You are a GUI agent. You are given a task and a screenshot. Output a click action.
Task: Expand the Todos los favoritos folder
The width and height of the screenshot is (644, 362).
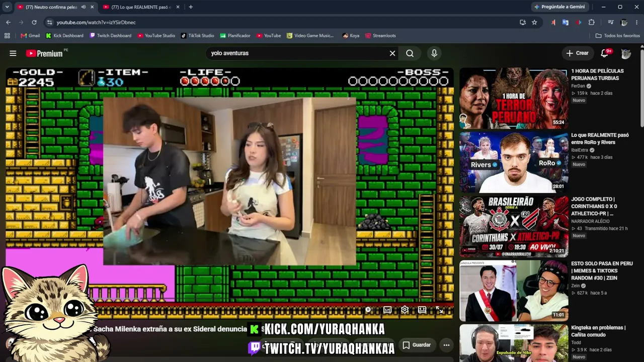coord(618,36)
